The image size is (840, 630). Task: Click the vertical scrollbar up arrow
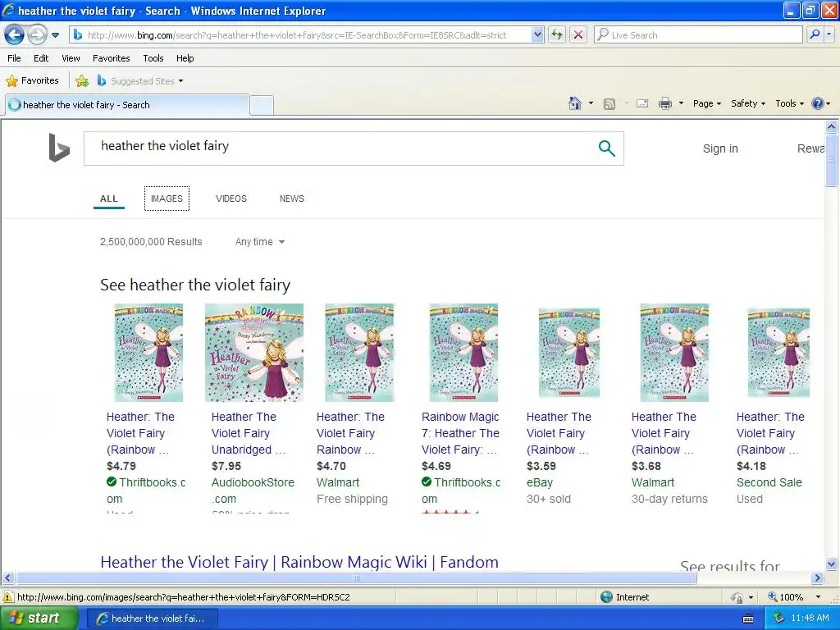[831, 126]
